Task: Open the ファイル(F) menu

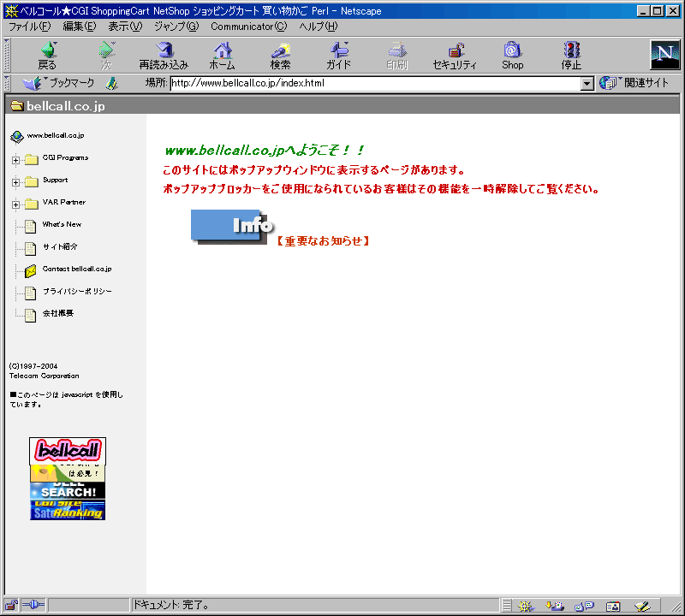Action: tap(30, 27)
